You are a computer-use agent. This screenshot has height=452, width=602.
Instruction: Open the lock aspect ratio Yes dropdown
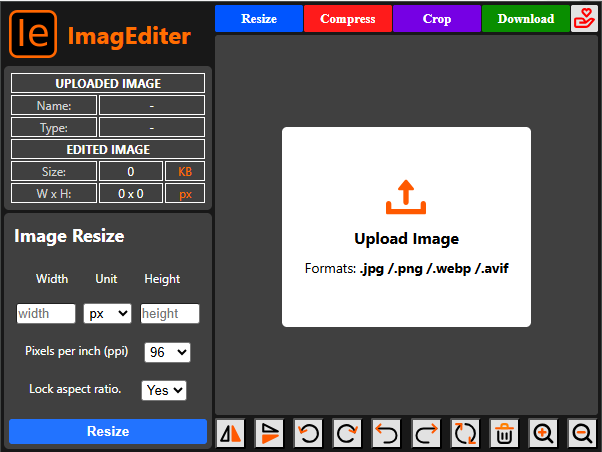point(164,391)
